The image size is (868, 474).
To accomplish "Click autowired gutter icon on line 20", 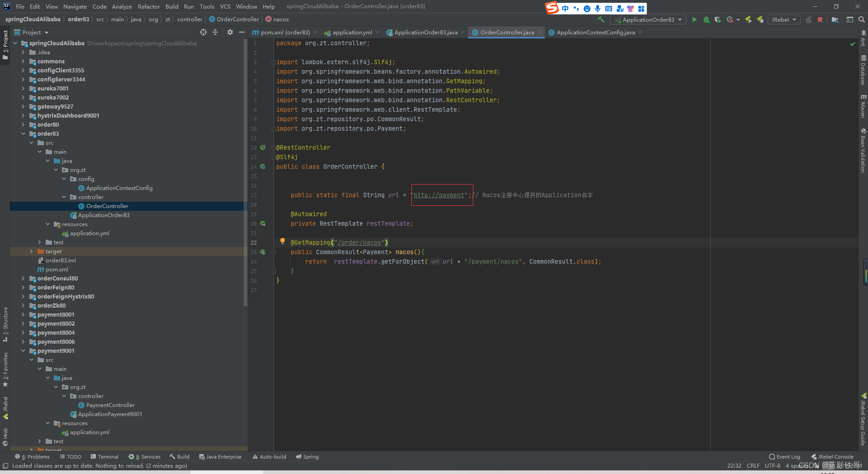I will click(x=263, y=223).
